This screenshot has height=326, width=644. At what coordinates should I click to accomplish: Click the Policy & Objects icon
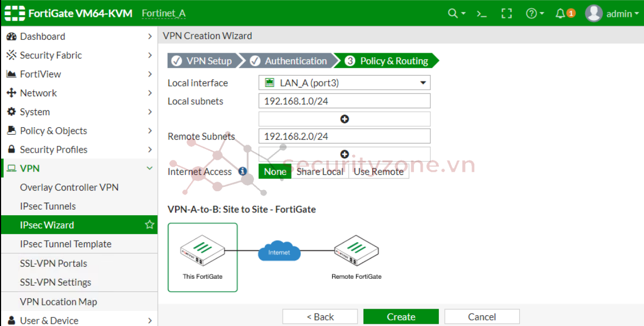click(x=11, y=131)
